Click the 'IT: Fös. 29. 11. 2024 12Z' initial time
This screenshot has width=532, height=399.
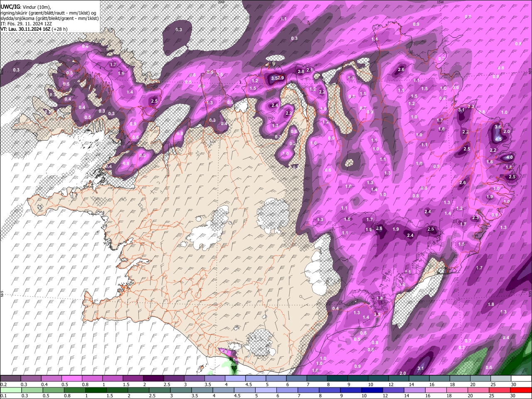(26, 24)
